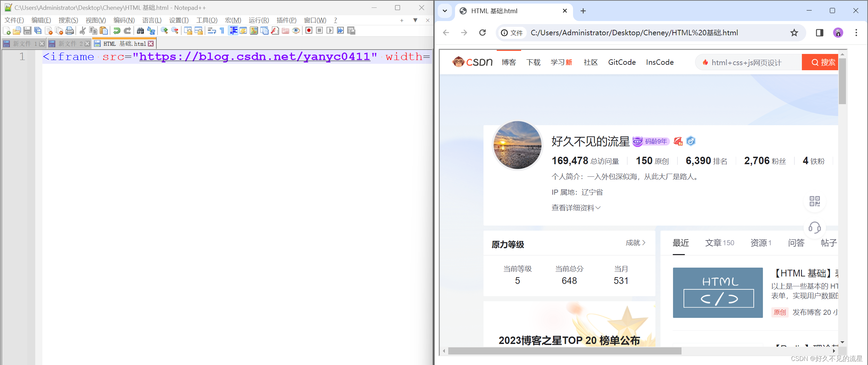Paste from clipboard using toolbar icon
This screenshot has height=365, width=868.
pyautogui.click(x=104, y=31)
